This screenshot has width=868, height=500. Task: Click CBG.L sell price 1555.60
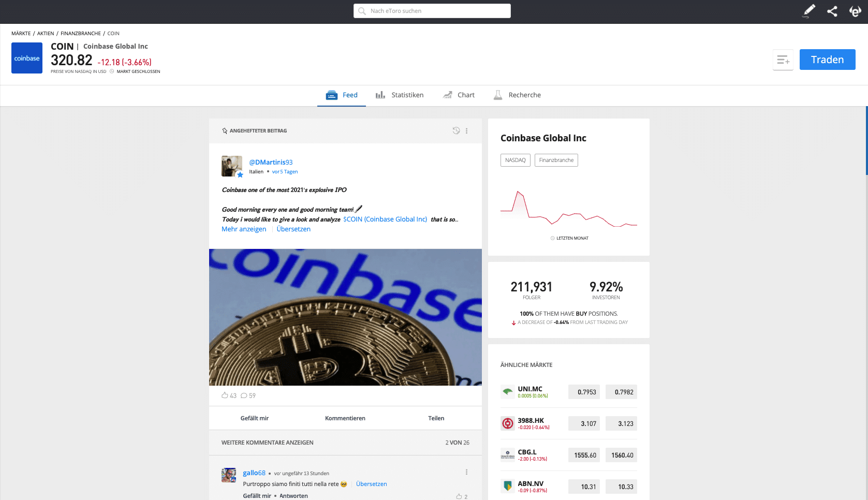click(584, 455)
